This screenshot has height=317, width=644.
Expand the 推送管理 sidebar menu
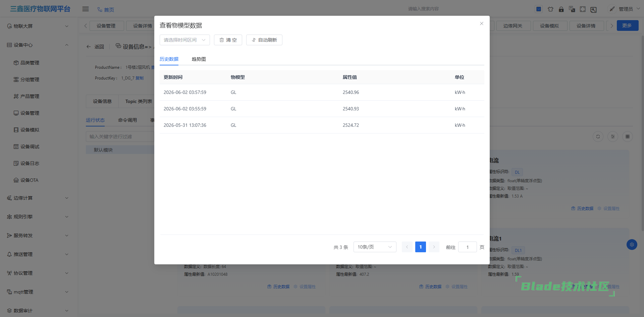38,254
